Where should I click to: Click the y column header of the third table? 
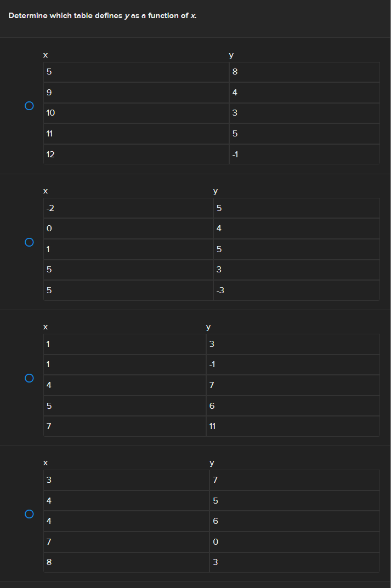pyautogui.click(x=208, y=327)
